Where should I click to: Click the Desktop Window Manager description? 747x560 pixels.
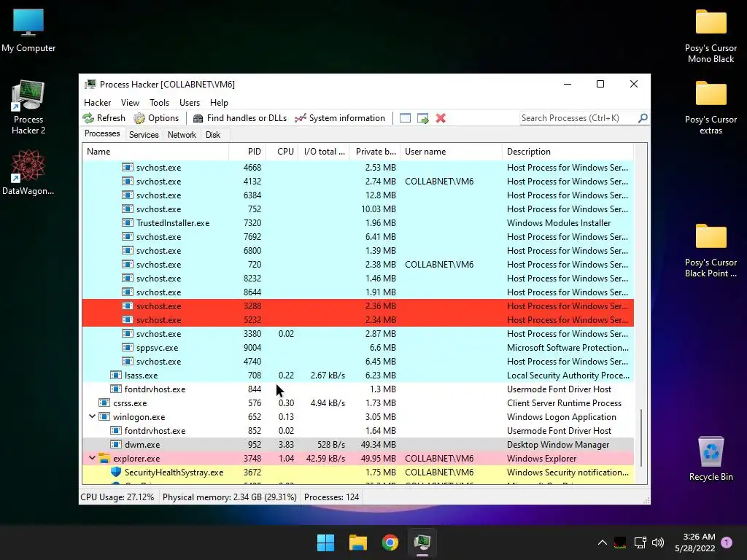click(x=558, y=445)
